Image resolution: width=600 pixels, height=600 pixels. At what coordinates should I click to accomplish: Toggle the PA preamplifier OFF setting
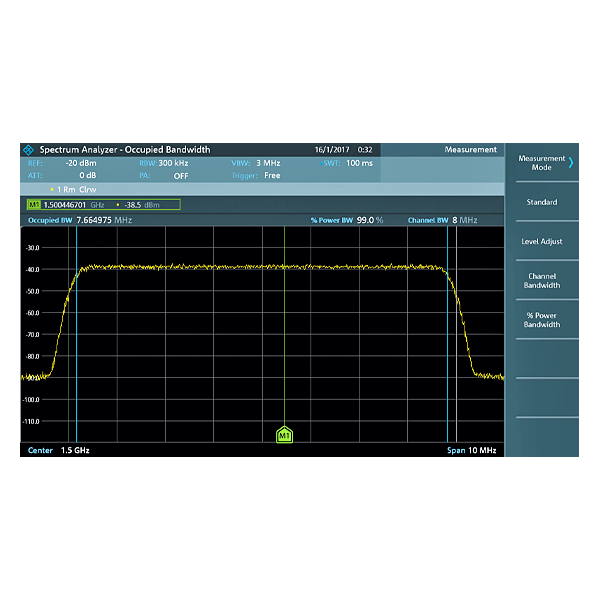pos(180,176)
